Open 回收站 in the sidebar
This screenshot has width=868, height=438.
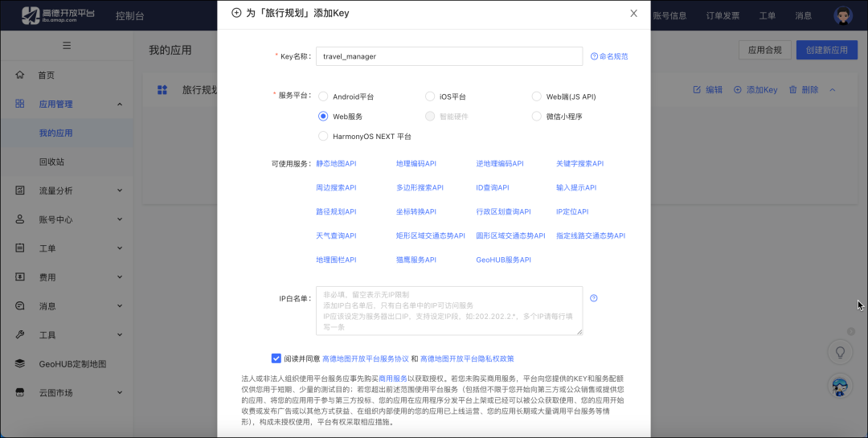51,162
